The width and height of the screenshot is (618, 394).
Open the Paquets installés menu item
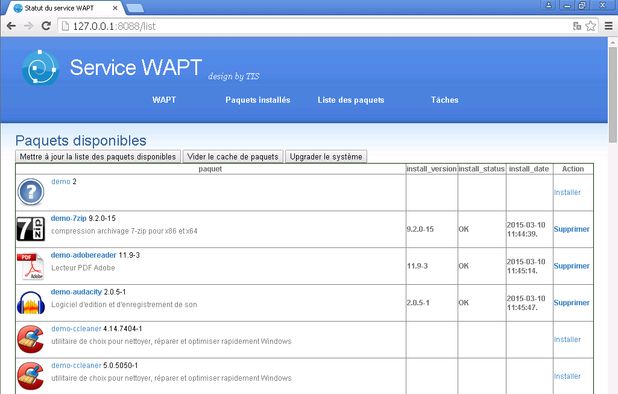tap(258, 100)
